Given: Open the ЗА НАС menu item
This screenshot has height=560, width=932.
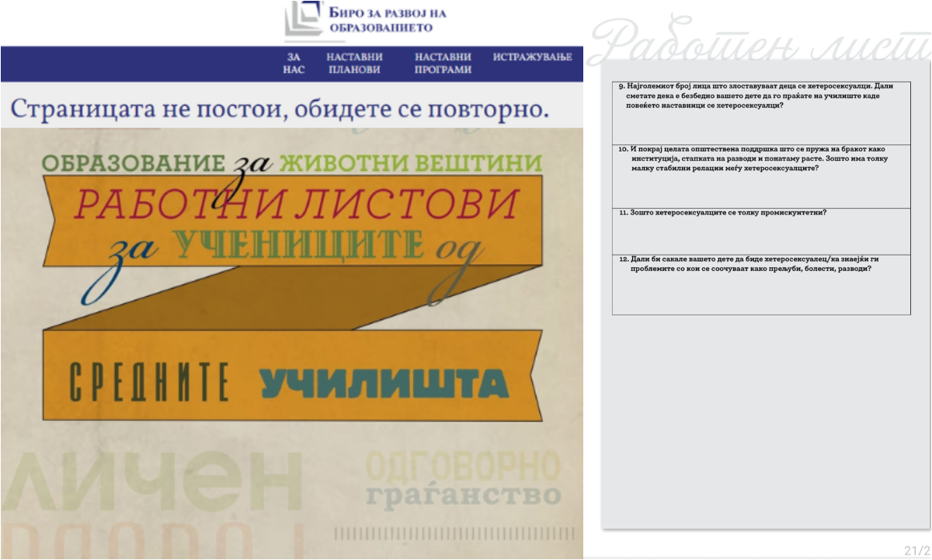Looking at the screenshot, I should tap(294, 63).
